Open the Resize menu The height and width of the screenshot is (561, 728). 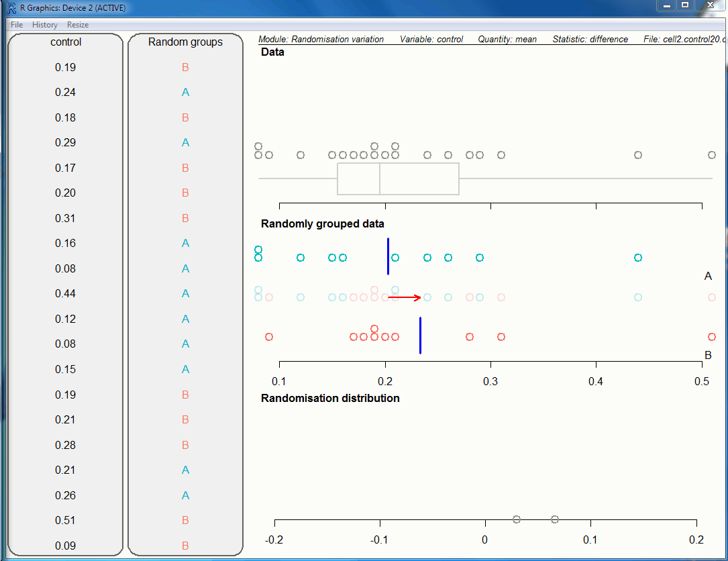point(78,25)
